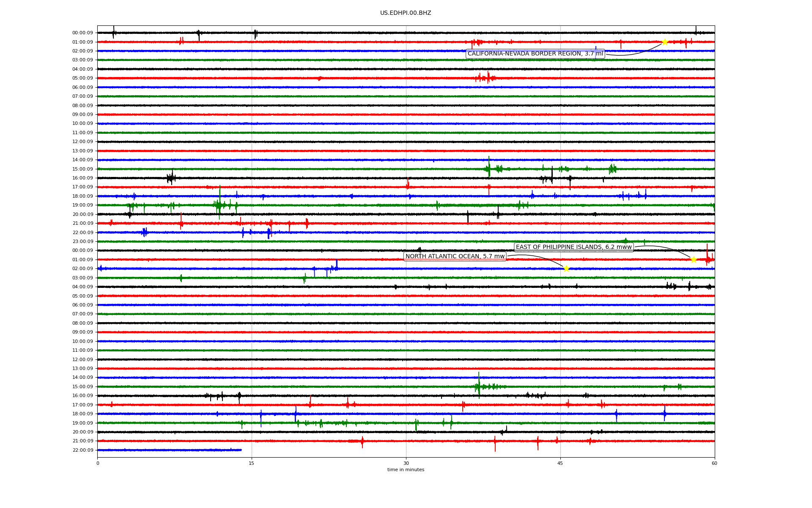The image size is (812, 508).
Task: Click the 19:00:09 label on the first day
Action: (82, 205)
